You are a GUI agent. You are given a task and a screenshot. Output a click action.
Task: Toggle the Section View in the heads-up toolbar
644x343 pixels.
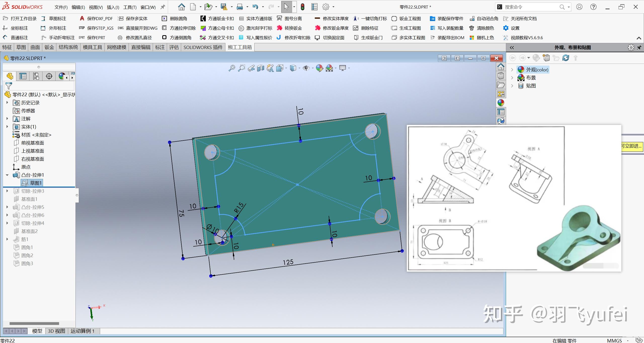pyautogui.click(x=260, y=68)
